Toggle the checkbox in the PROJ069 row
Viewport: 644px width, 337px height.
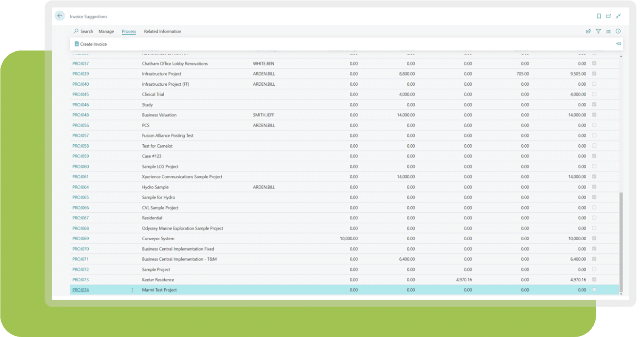[x=594, y=238]
